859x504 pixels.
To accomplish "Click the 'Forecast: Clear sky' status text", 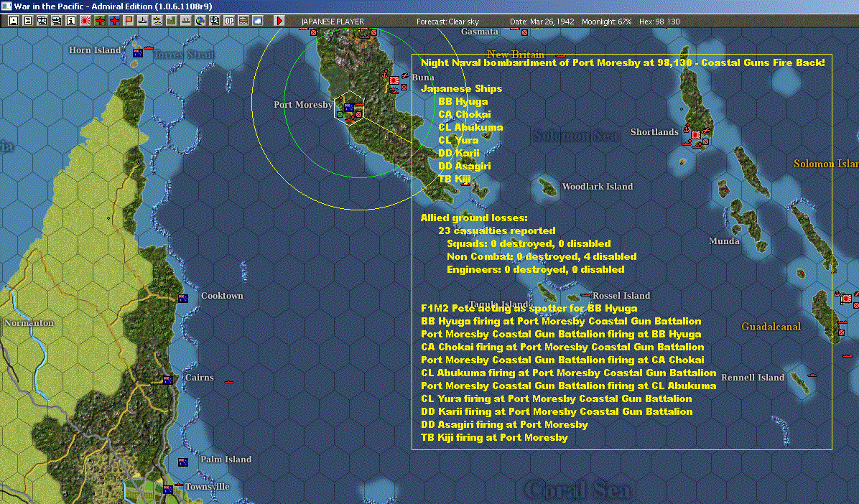I will point(447,22).
